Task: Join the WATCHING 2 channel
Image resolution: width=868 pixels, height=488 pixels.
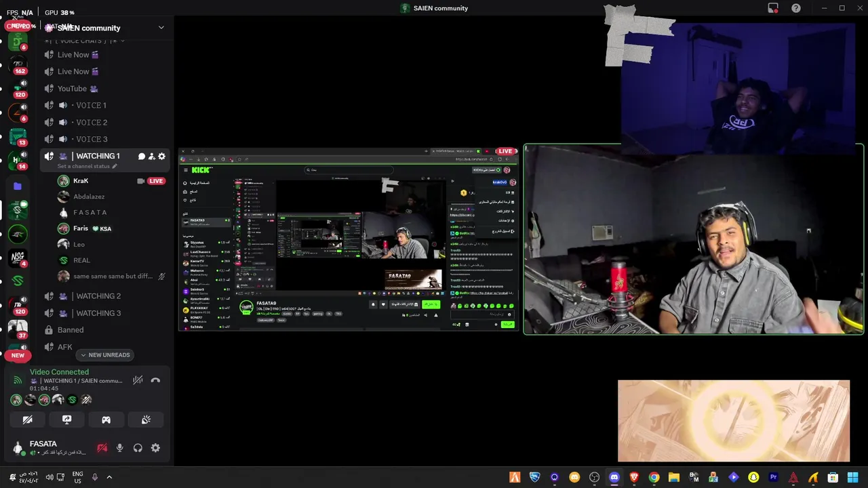Action: coord(104,296)
